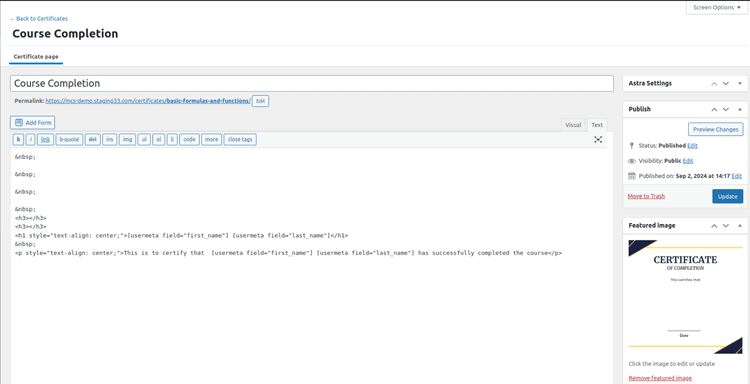Insert ol list tag
750x384 pixels.
[158, 139]
